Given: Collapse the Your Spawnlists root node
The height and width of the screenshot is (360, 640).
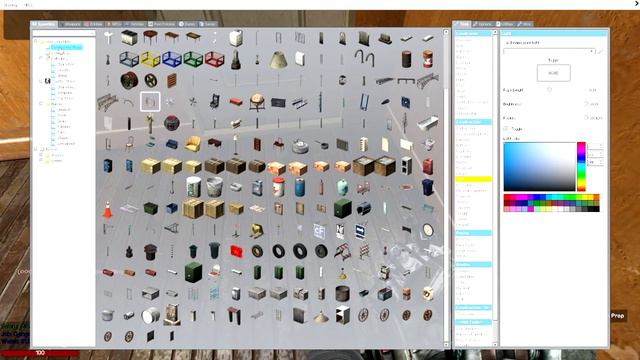Looking at the screenshot, I should [x=36, y=42].
